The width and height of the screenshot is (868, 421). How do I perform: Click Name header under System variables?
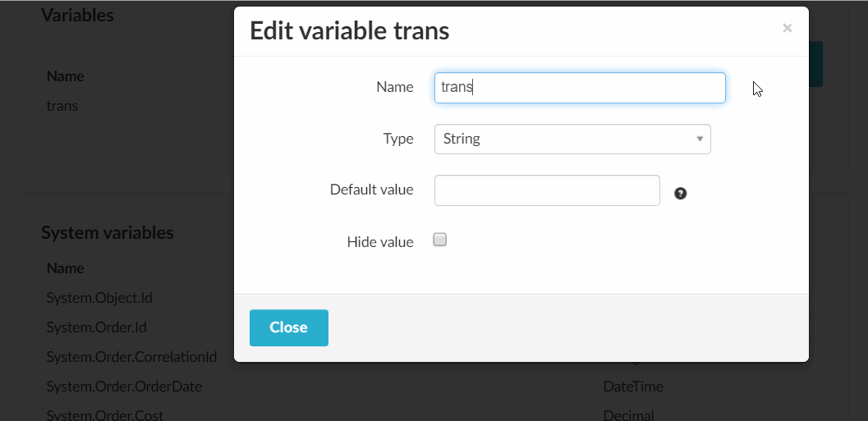(x=65, y=268)
